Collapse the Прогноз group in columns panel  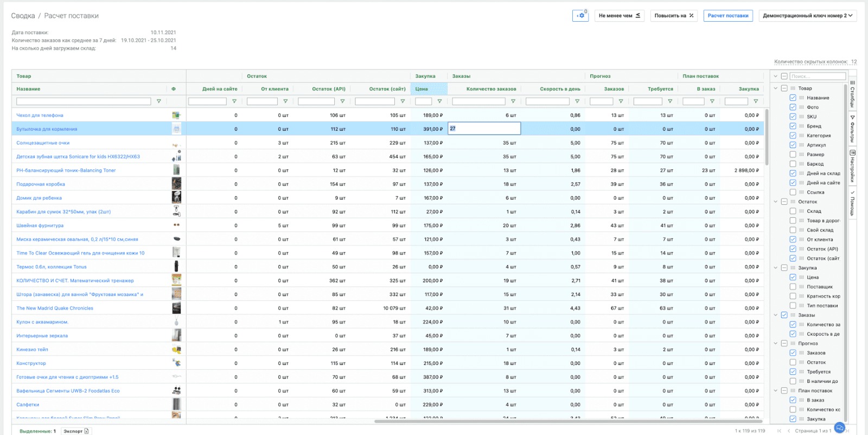point(775,343)
